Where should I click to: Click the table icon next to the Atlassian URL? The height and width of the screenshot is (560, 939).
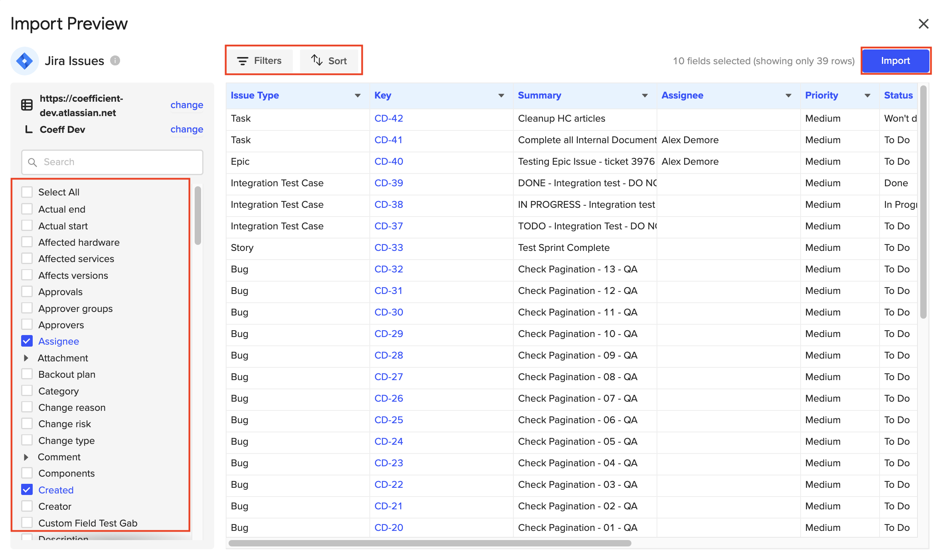click(27, 105)
